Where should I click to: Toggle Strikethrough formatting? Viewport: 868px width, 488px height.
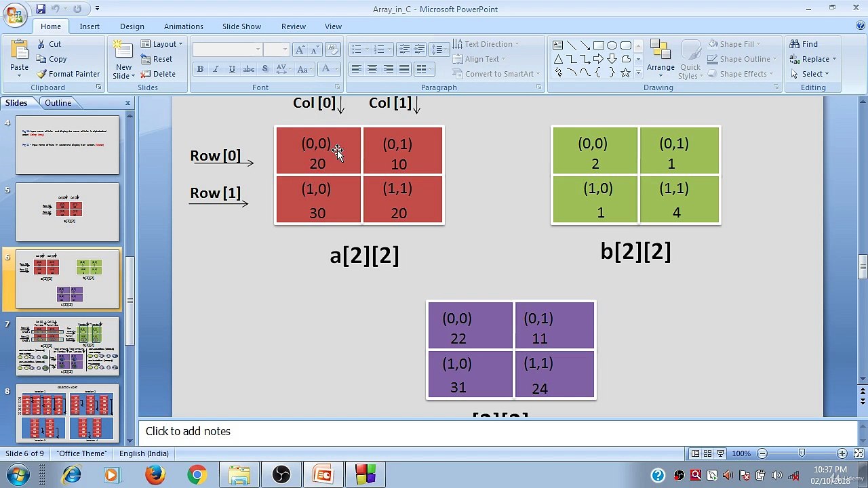tap(249, 69)
